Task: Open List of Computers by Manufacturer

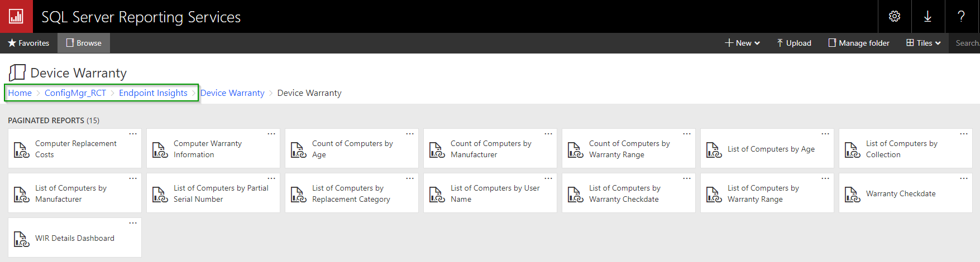Action: [x=75, y=193]
